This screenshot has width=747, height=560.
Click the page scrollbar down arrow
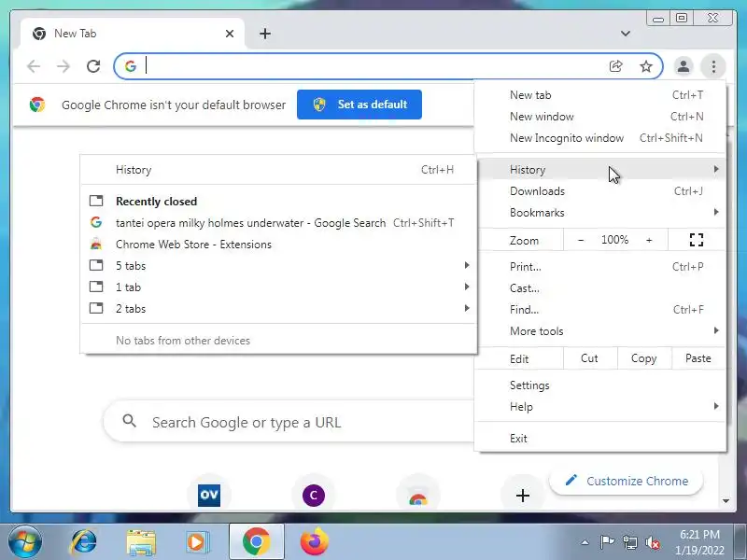pyautogui.click(x=726, y=501)
